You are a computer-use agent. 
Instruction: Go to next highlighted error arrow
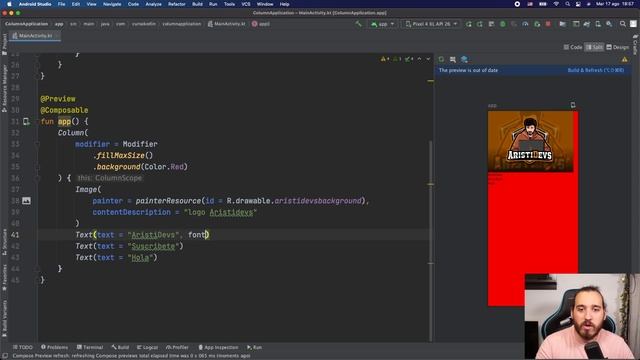428,59
